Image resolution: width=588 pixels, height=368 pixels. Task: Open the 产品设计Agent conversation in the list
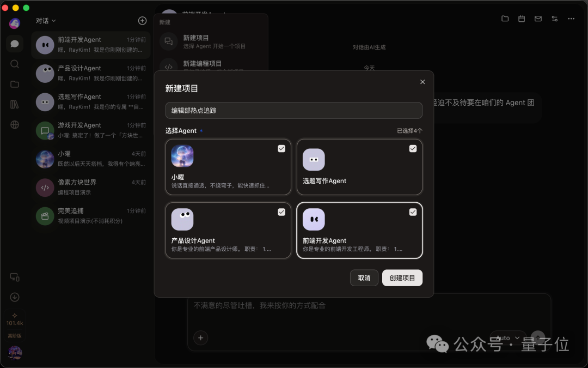91,73
